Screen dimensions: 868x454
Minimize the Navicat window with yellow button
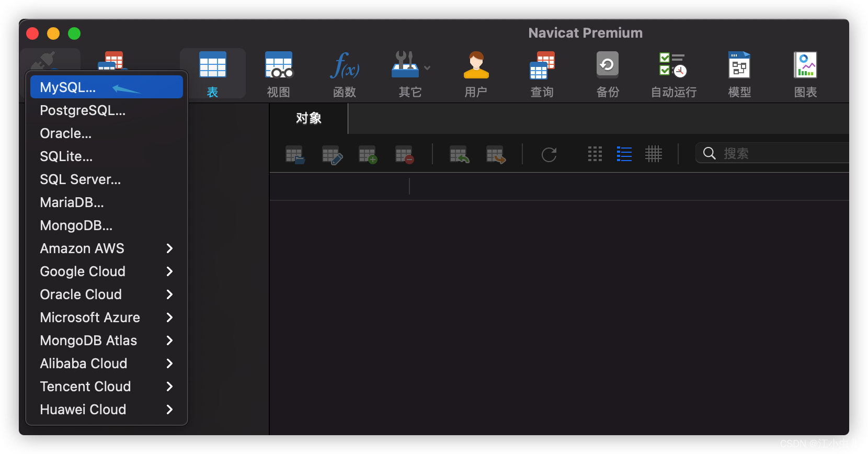tap(53, 33)
